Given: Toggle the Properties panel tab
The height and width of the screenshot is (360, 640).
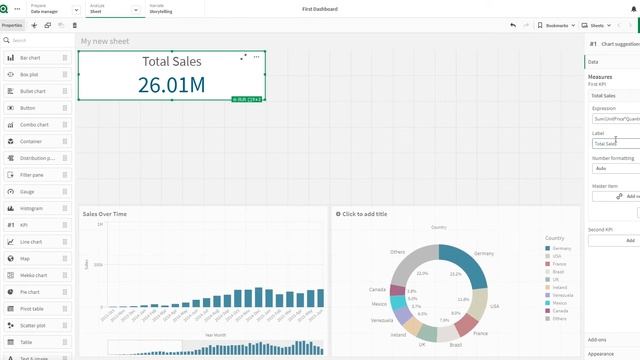Looking at the screenshot, I should (x=12, y=25).
